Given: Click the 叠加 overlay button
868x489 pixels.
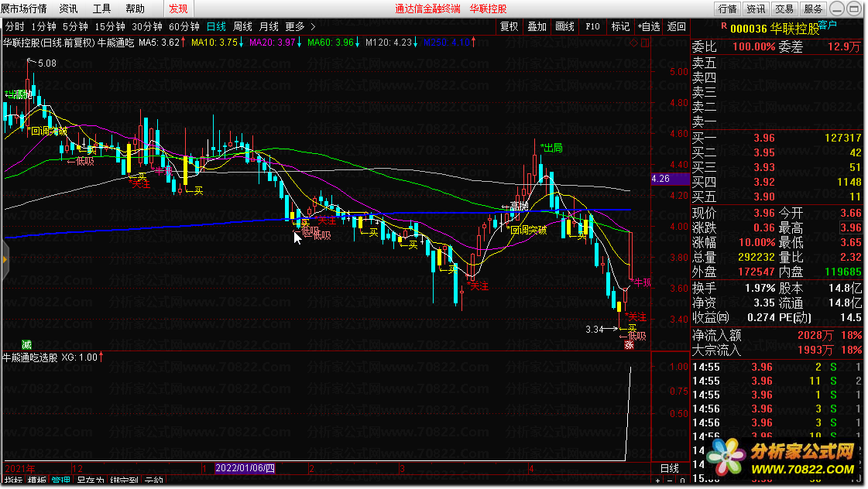Looking at the screenshot, I should pyautogui.click(x=537, y=26).
